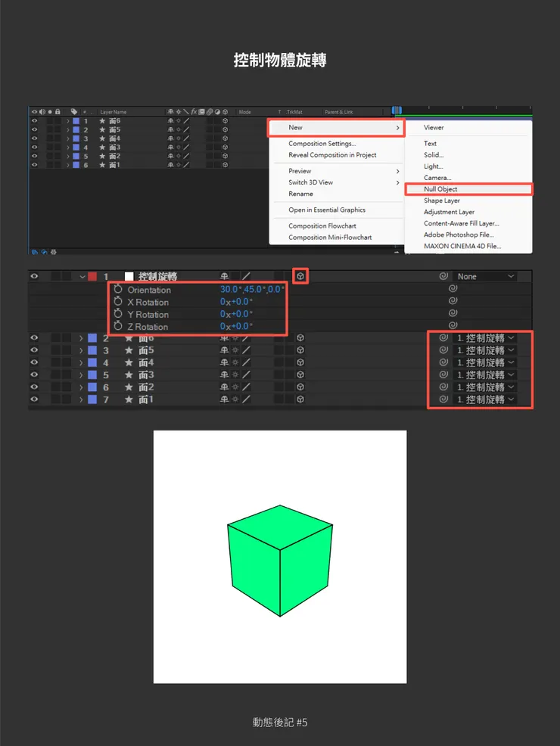
Task: Click the parent pick whip for 面4 layer 4
Action: click(443, 362)
